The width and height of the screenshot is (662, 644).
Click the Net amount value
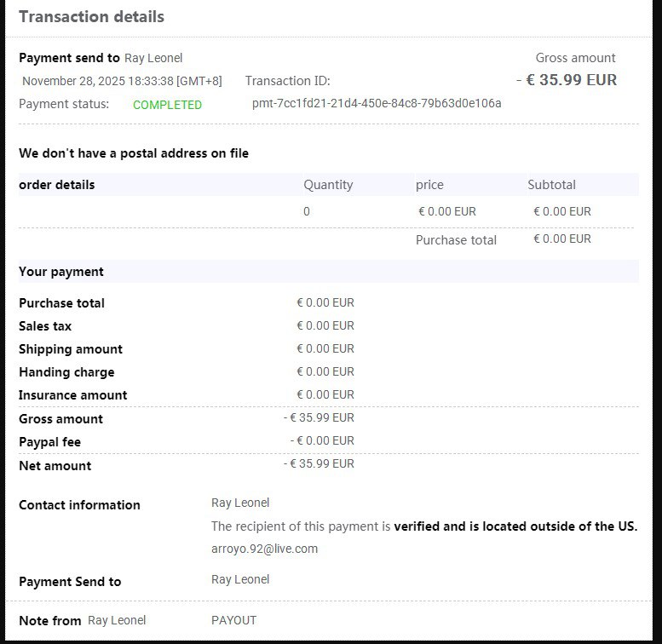pos(319,463)
